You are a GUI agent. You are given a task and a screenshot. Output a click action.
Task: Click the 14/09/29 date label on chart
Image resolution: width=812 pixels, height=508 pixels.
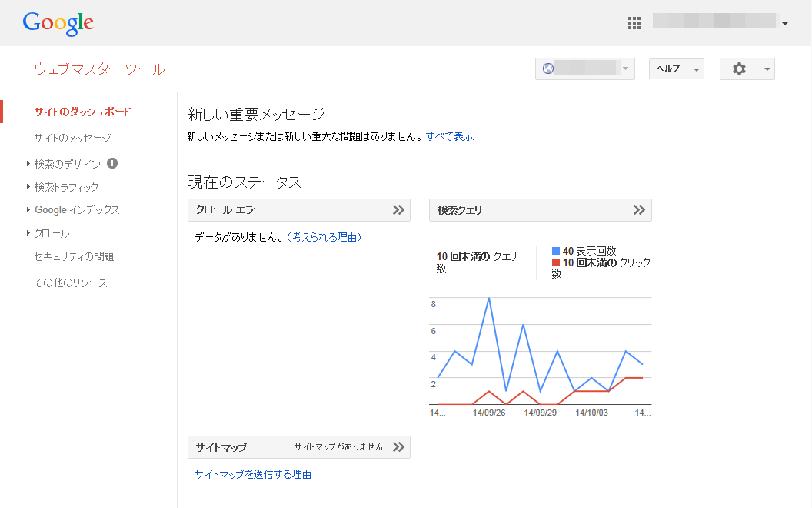pyautogui.click(x=540, y=413)
